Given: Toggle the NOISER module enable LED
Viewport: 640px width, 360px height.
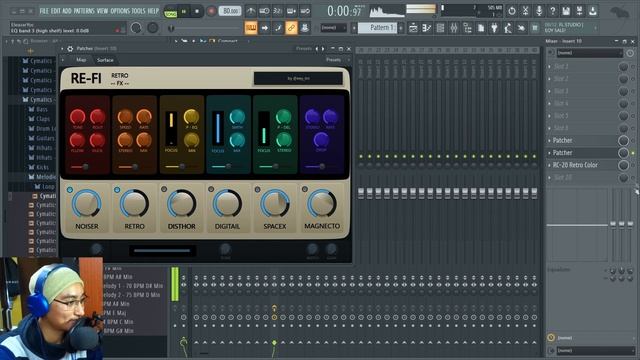Looking at the screenshot, I should (70, 190).
